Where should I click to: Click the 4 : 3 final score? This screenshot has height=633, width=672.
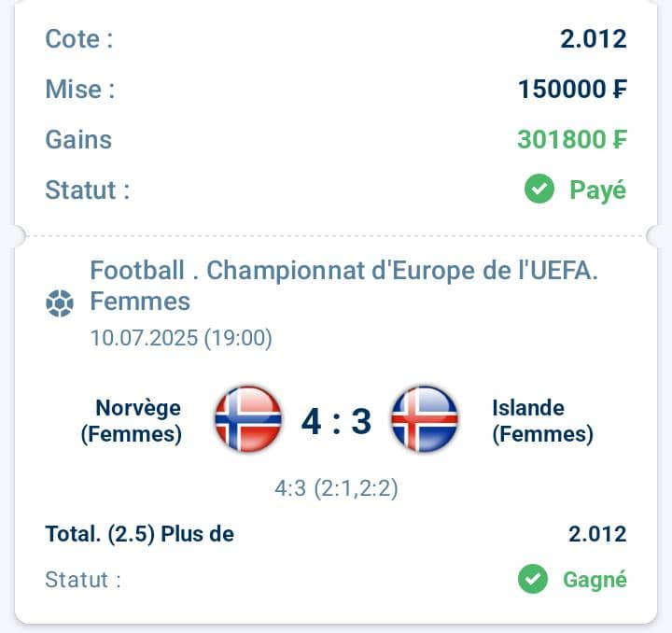336,421
